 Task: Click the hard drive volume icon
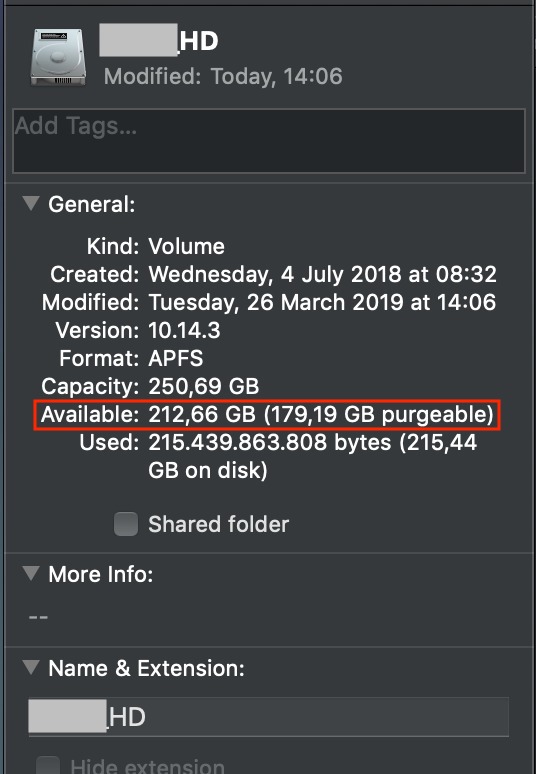58,57
